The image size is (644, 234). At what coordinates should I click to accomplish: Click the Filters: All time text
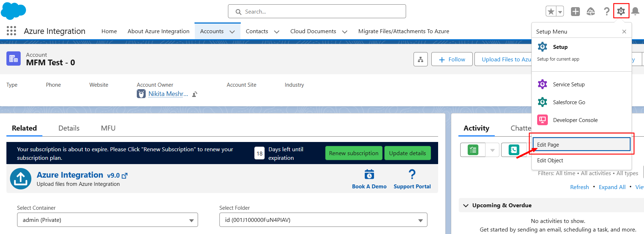[x=557, y=173]
